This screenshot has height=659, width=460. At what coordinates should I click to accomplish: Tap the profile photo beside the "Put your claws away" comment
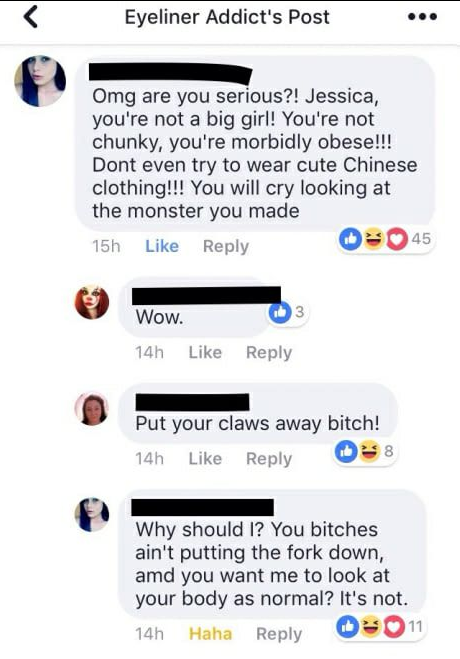(x=92, y=408)
